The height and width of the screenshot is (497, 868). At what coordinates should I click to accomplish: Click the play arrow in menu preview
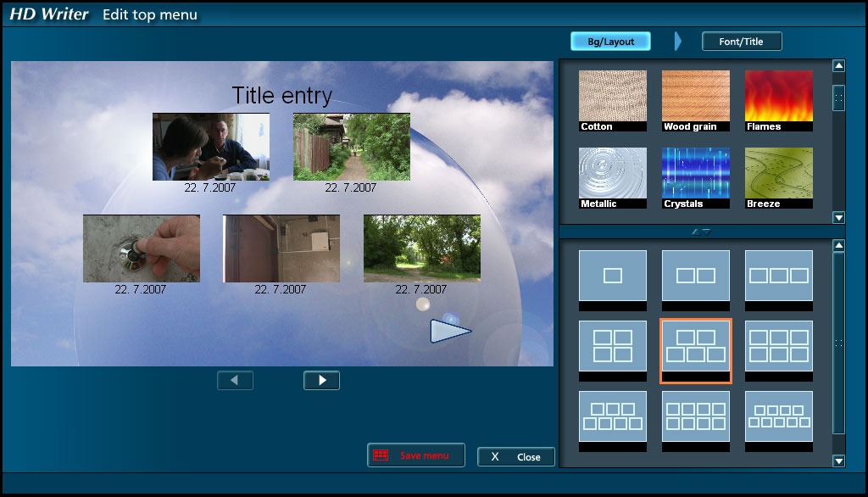pos(451,332)
